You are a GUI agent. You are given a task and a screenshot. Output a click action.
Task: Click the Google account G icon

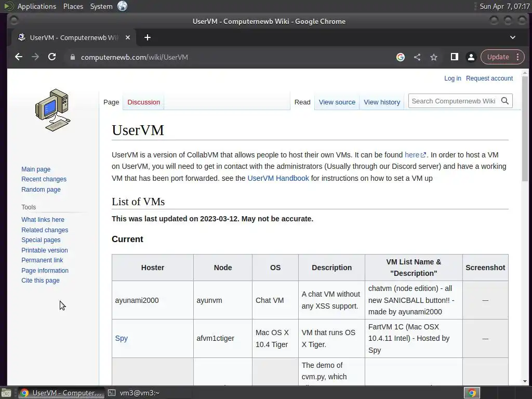[401, 57]
